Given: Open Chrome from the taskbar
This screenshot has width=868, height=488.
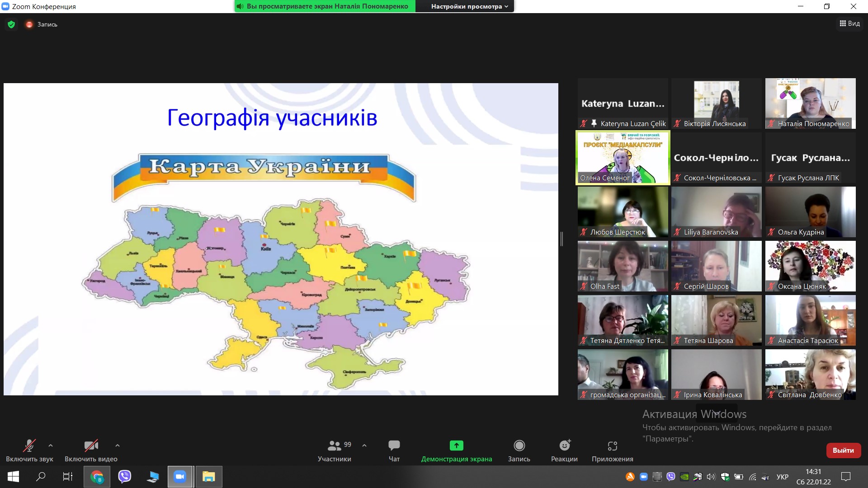Looking at the screenshot, I should point(97,477).
